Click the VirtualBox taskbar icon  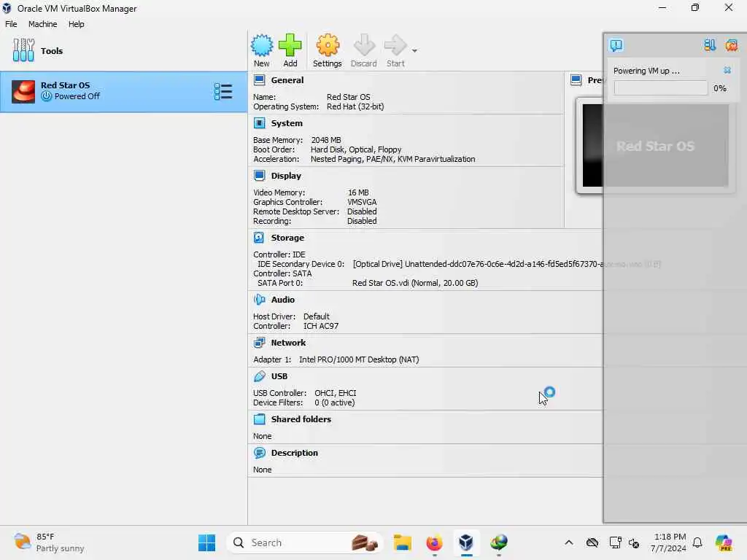point(466,542)
